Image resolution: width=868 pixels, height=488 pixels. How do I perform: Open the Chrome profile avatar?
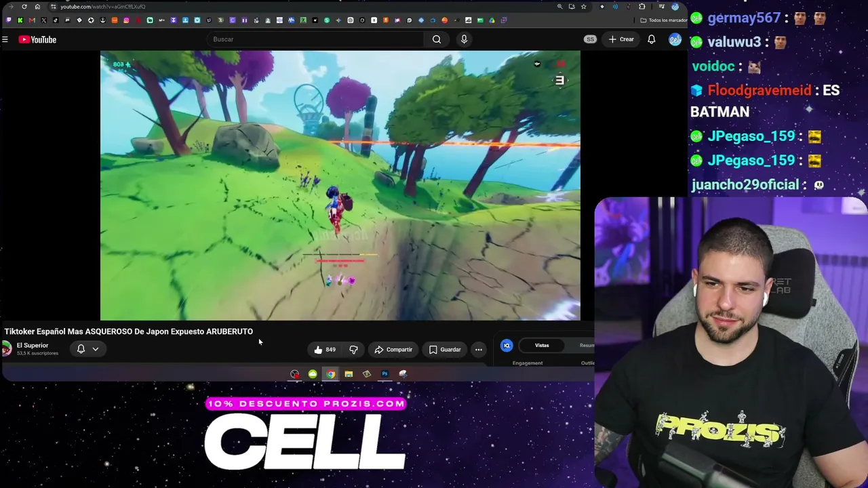coord(675,7)
